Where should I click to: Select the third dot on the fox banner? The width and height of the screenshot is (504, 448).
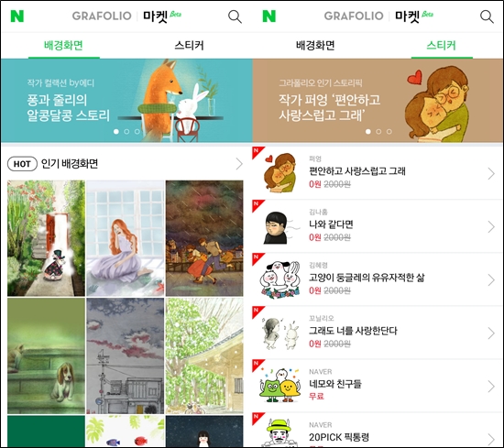[x=137, y=131]
